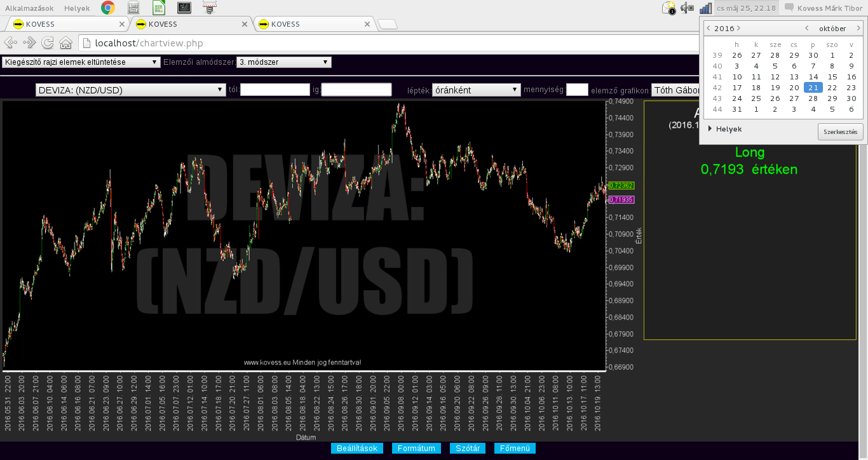Launch the terminal from the panel
This screenshot has width=868, height=460.
pos(184,8)
